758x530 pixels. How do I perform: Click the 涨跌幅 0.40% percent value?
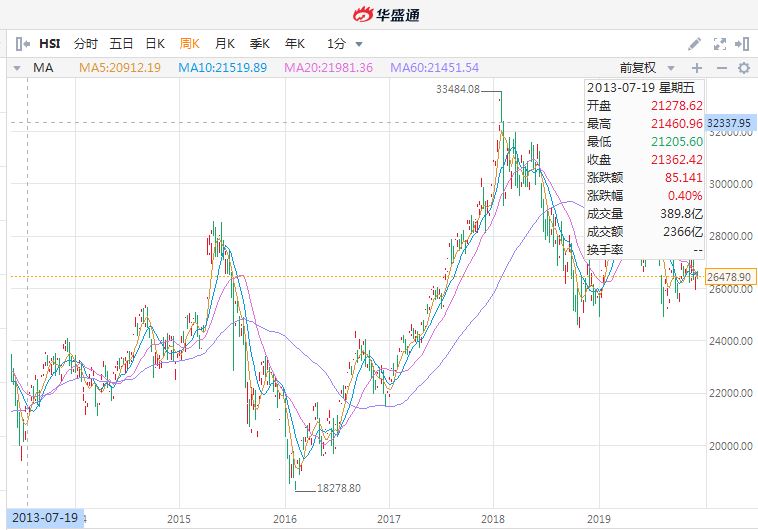click(x=685, y=196)
